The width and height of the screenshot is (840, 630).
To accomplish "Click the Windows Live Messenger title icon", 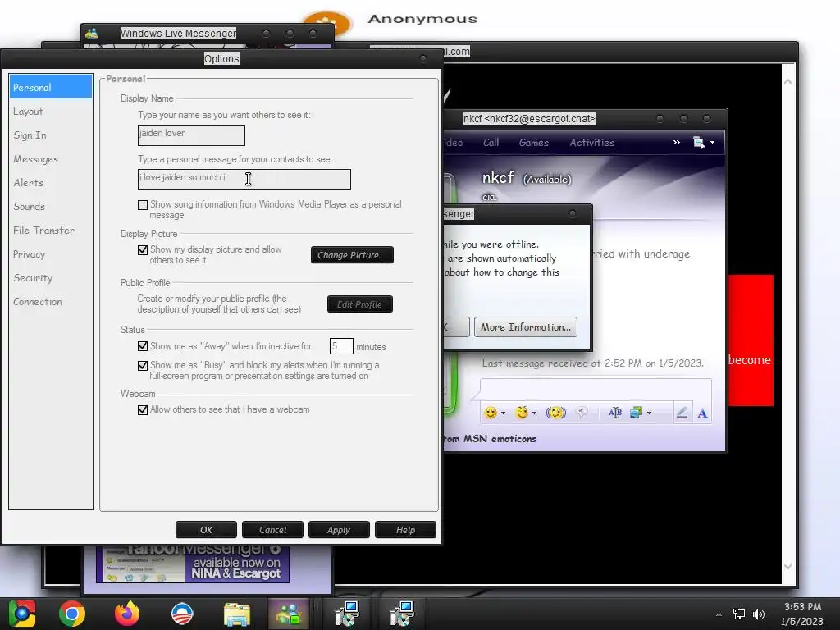I will 92,33.
